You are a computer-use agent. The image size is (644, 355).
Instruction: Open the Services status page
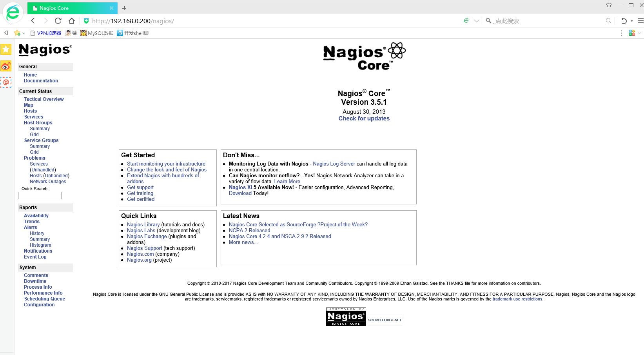[33, 117]
